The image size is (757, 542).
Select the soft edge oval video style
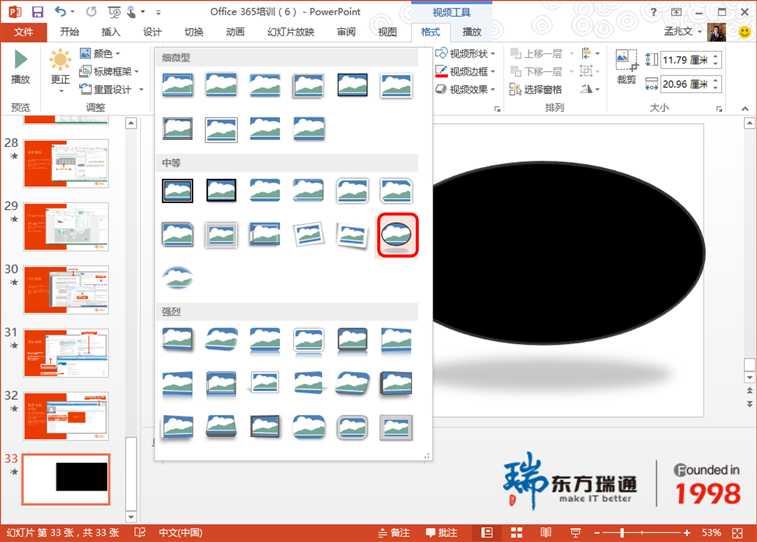point(178,278)
